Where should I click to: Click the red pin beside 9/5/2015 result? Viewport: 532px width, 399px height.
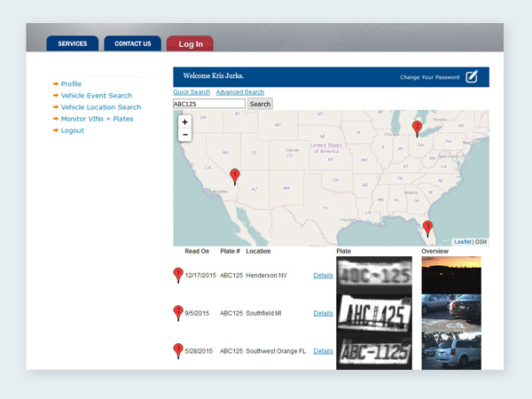coord(178,313)
